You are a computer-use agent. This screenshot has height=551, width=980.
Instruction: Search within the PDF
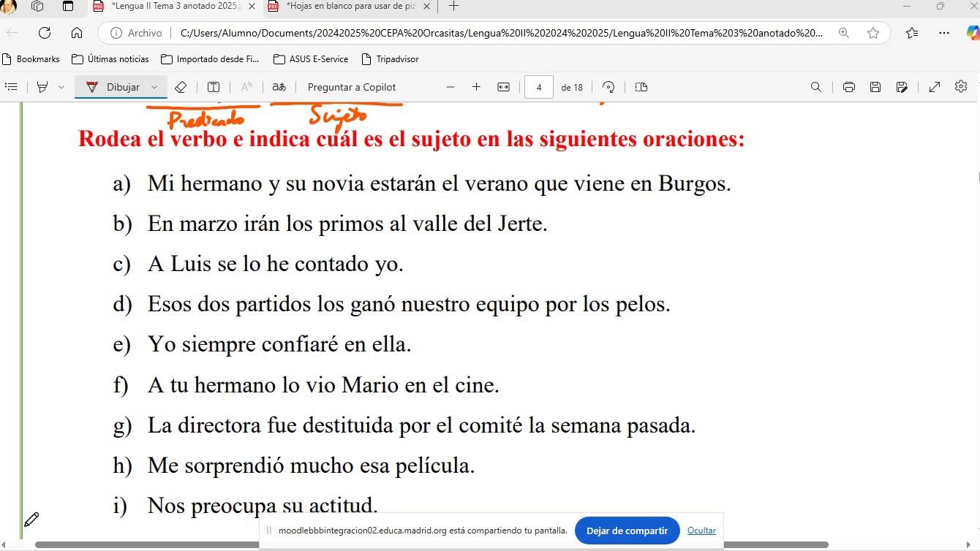click(x=816, y=87)
